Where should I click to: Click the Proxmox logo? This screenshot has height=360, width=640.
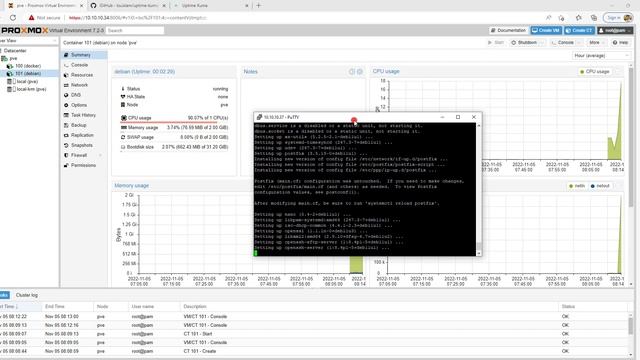click(24, 30)
